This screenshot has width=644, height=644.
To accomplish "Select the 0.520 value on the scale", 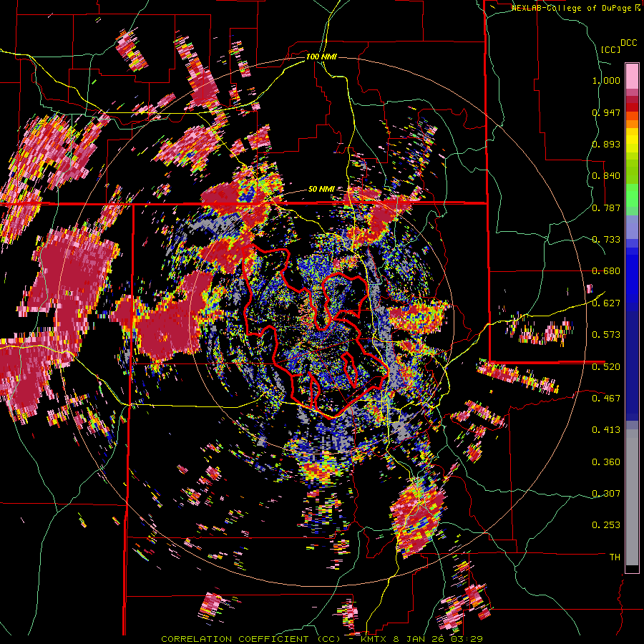I will pyautogui.click(x=606, y=367).
